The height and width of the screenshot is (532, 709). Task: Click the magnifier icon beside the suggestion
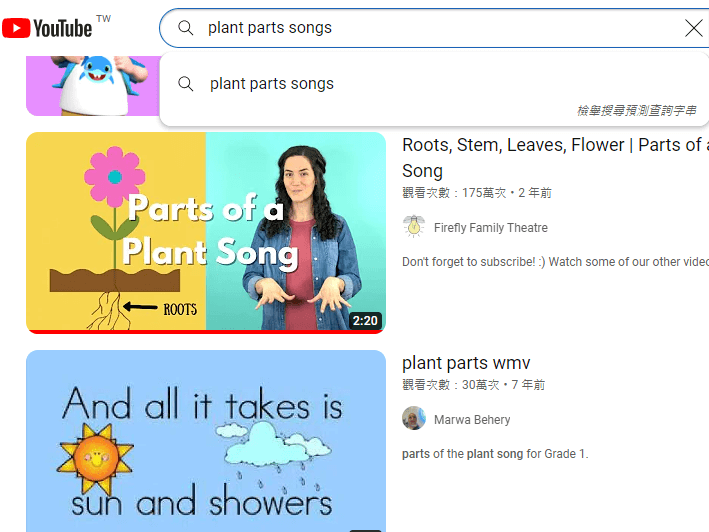[x=185, y=84]
